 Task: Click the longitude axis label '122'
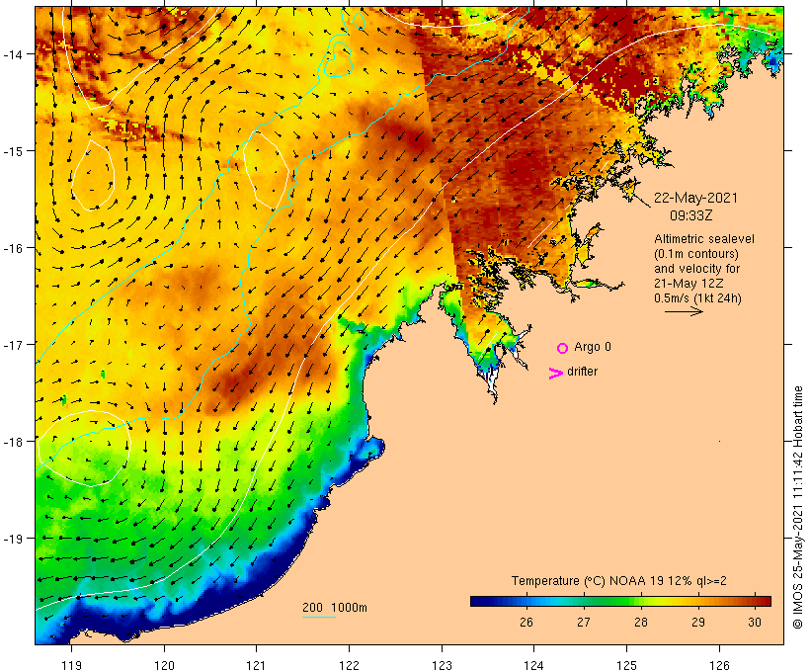[x=350, y=665]
